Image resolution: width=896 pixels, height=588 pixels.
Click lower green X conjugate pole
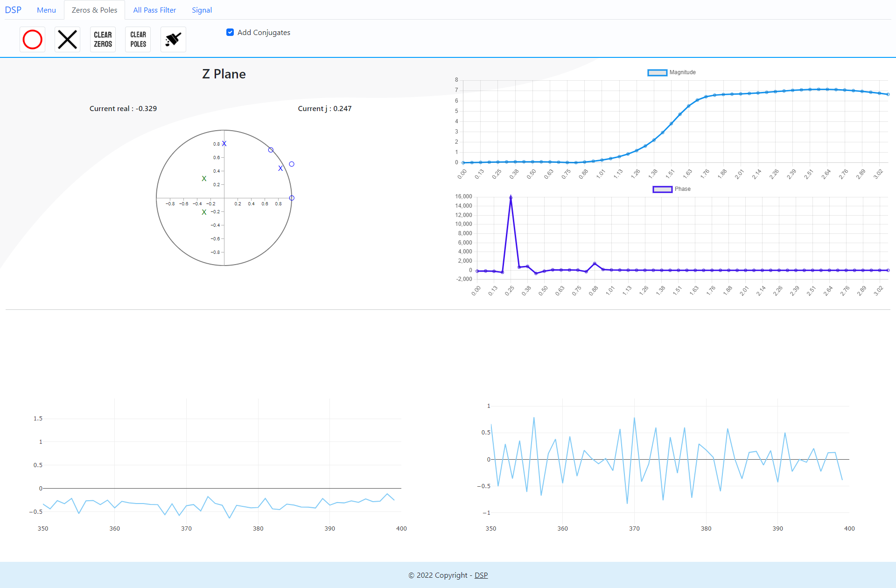204,212
